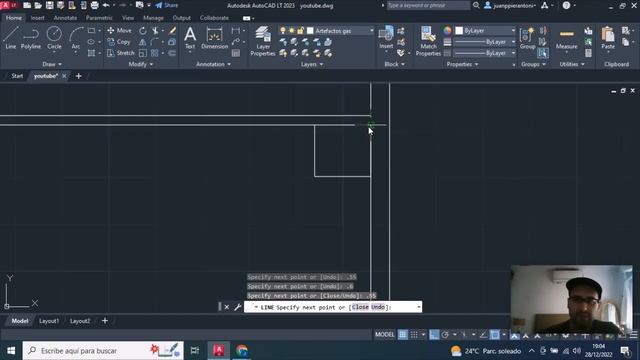640x360 pixels.
Task: Open juanppierantoni account menu
Action: [x=510, y=5]
